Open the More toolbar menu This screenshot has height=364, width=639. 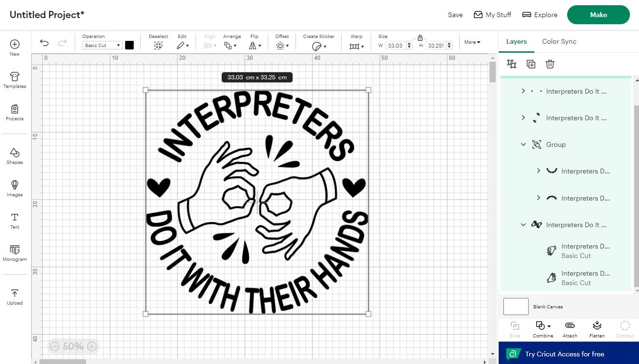pos(472,42)
